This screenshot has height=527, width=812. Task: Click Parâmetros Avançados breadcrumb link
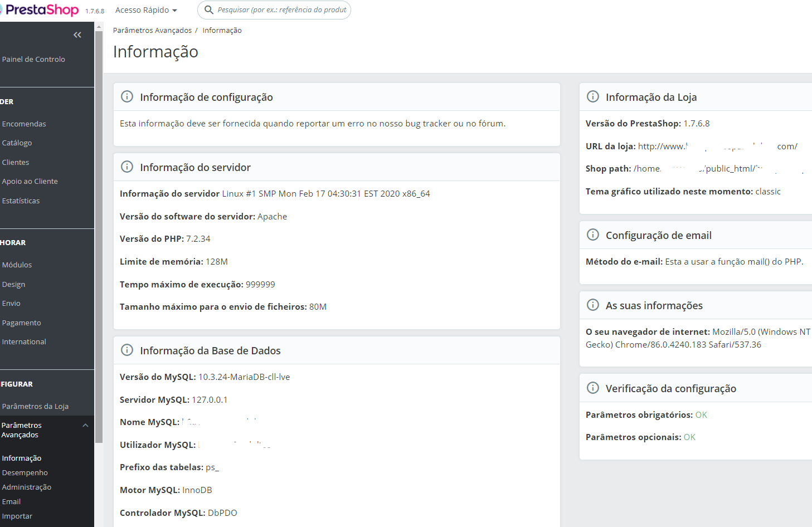point(152,30)
